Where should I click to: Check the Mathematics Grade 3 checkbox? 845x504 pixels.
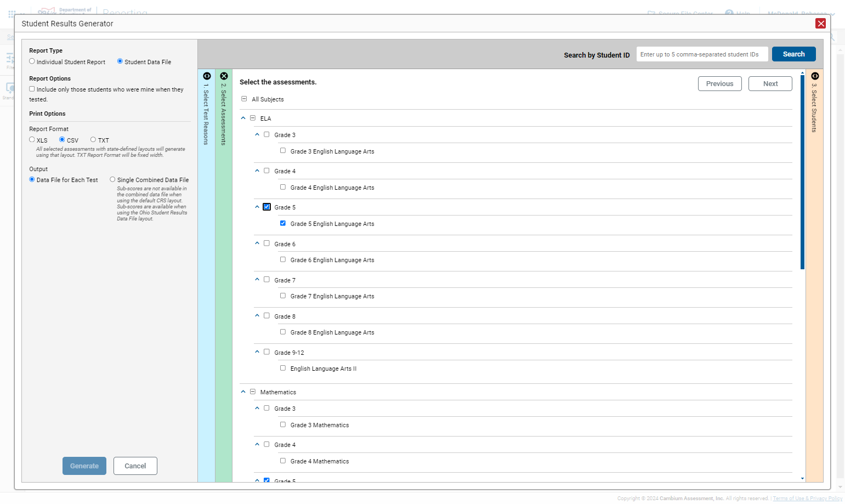point(266,408)
